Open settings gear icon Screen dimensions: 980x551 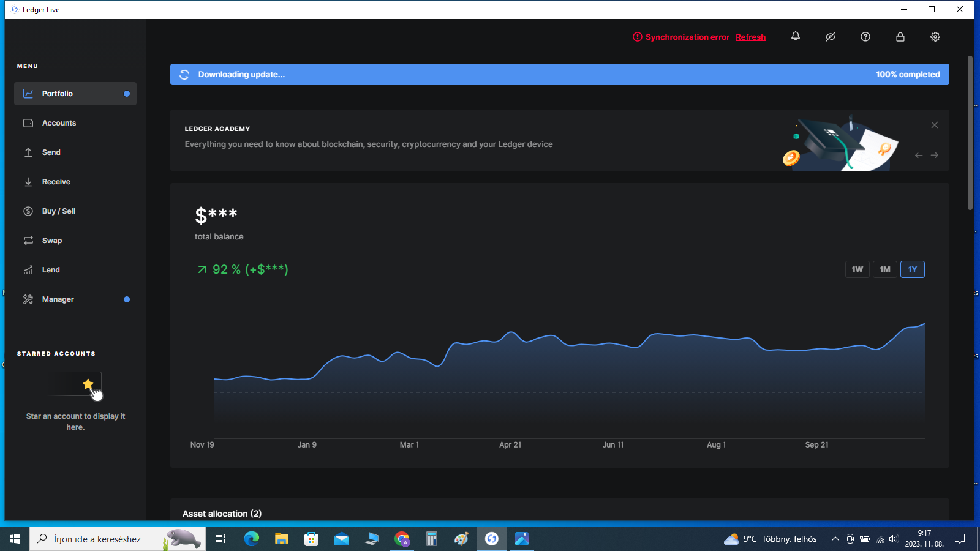(935, 37)
